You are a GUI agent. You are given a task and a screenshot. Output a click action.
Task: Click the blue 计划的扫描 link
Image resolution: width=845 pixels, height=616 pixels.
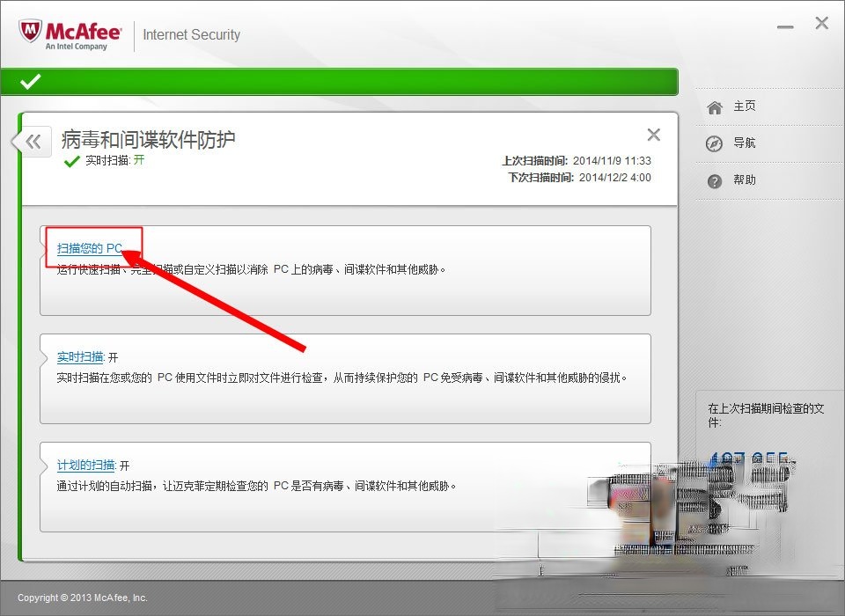(x=87, y=466)
